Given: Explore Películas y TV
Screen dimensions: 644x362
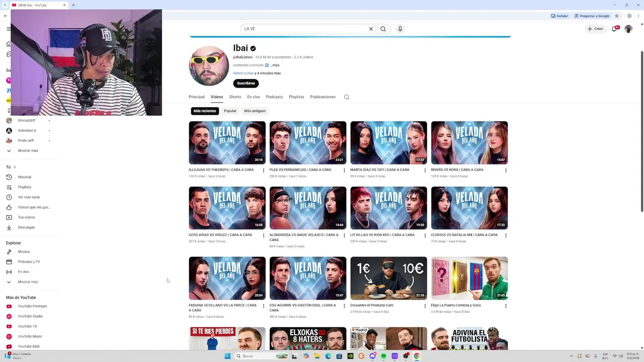Looking at the screenshot, I should click(x=29, y=261).
